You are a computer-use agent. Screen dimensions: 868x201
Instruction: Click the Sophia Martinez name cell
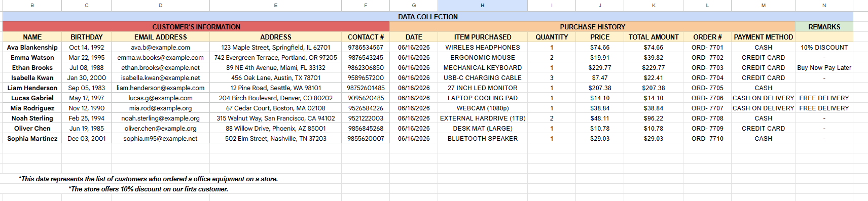pos(32,138)
